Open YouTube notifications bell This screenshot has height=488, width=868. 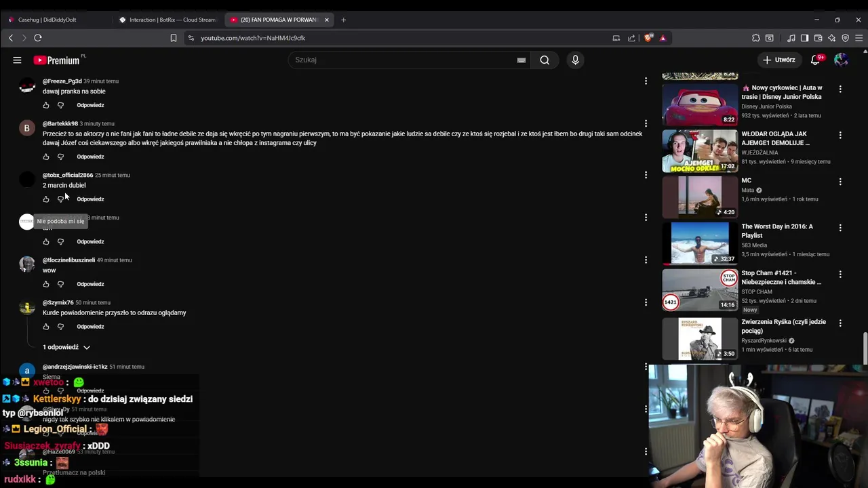click(x=816, y=60)
